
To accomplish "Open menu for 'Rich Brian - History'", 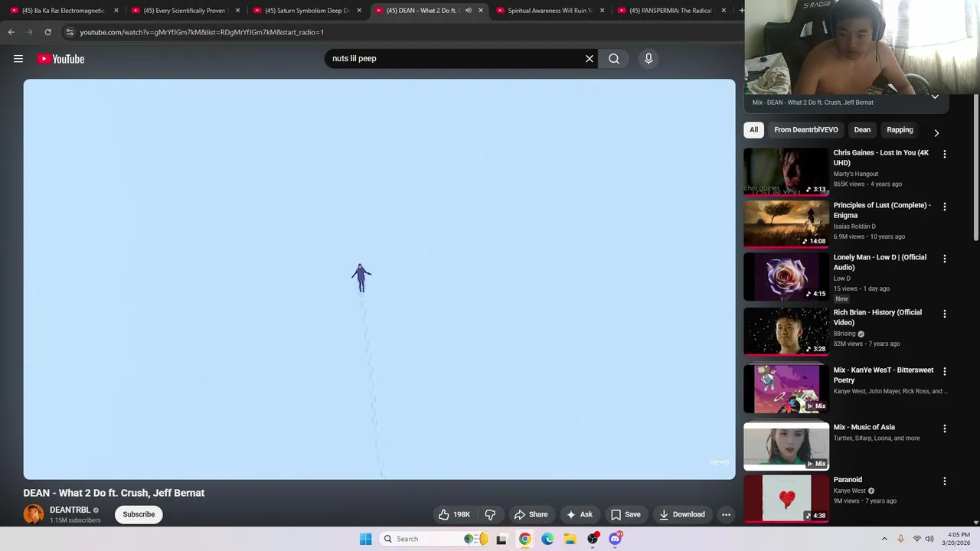I will click(944, 314).
